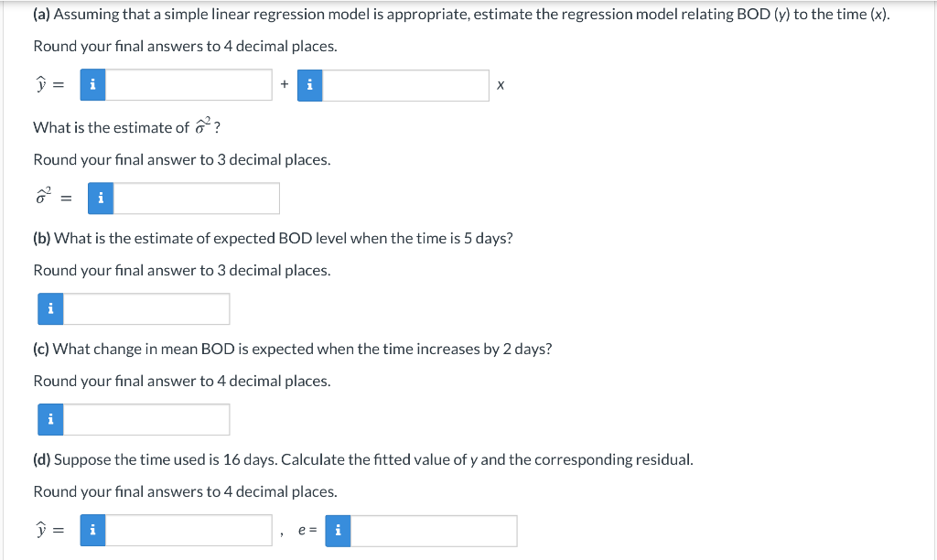Click the info icon beside the intercept input
The height and width of the screenshot is (560, 937).
pyautogui.click(x=92, y=84)
